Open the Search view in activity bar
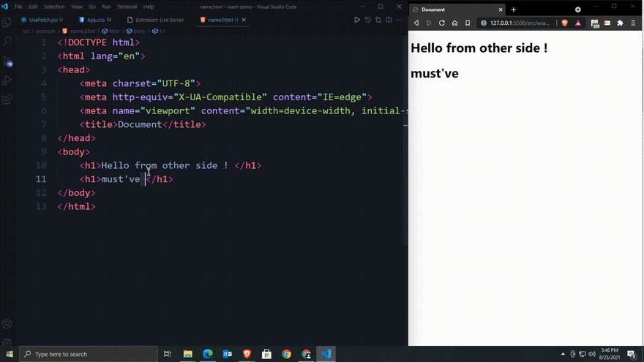Screen dimensions: 644x362 click(x=7, y=41)
